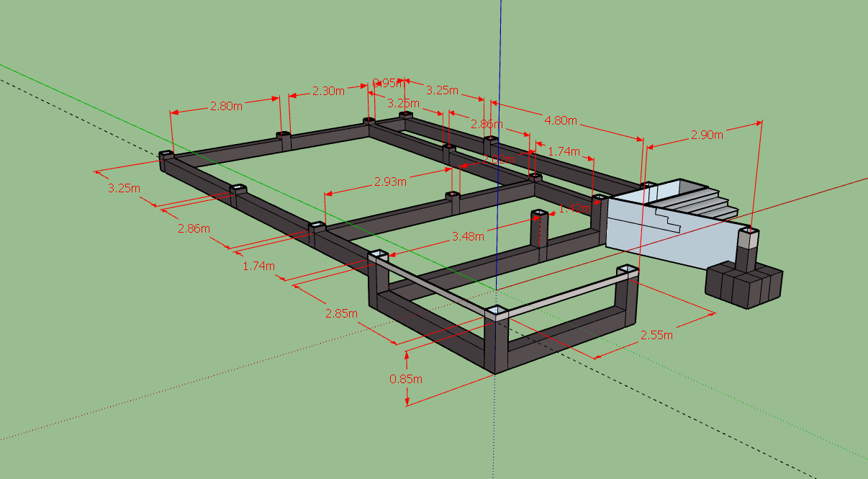Click the 2.85m dimension label
This screenshot has height=479, width=868.
340,313
